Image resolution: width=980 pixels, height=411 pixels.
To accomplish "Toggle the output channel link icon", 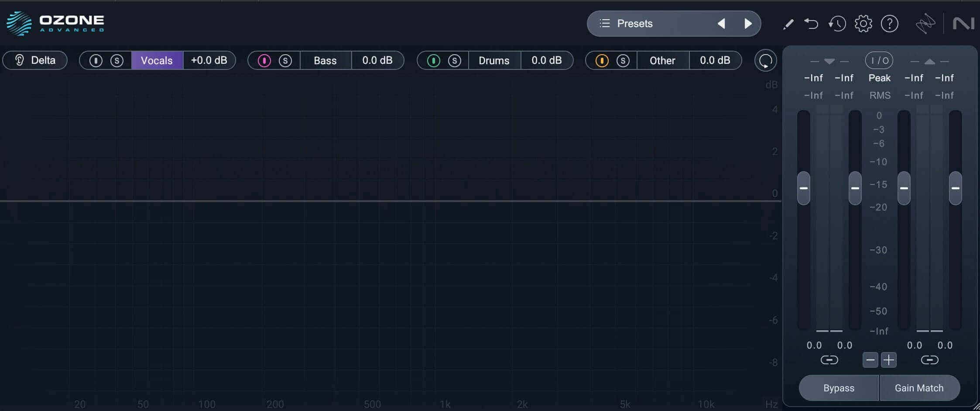I will click(x=929, y=360).
